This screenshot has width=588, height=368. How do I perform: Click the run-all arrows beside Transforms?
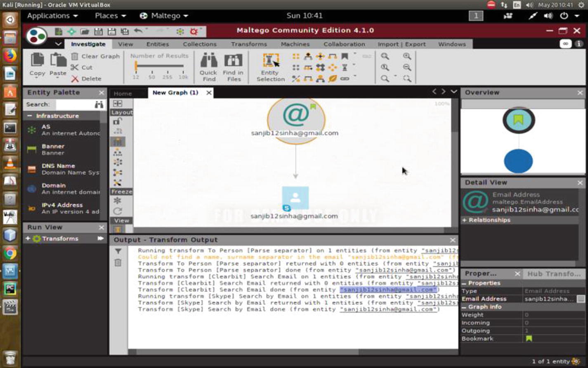tap(100, 238)
